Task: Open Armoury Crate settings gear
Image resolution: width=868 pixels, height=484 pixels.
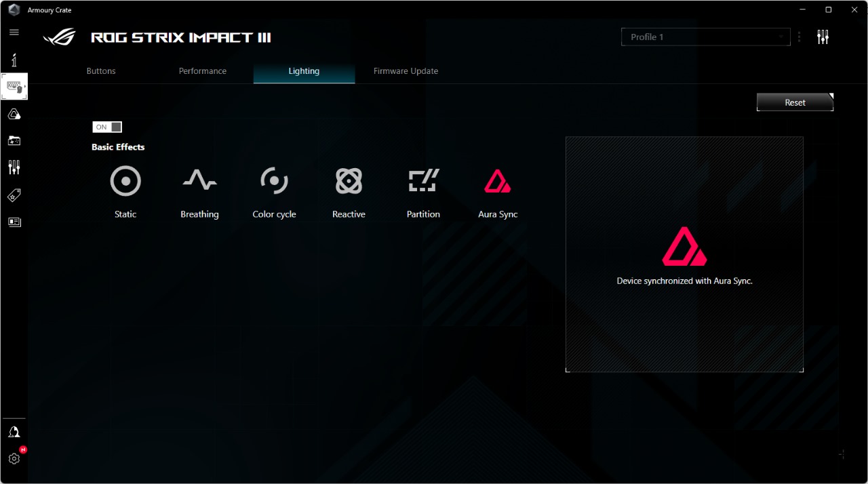Action: click(14, 458)
